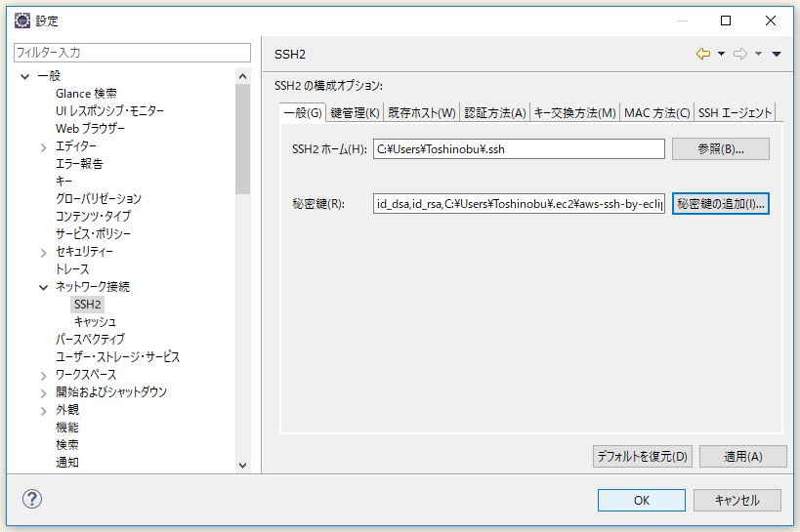Screen dimensions: 800x532
Task: Expand the エディター tree node
Action: coord(43,147)
